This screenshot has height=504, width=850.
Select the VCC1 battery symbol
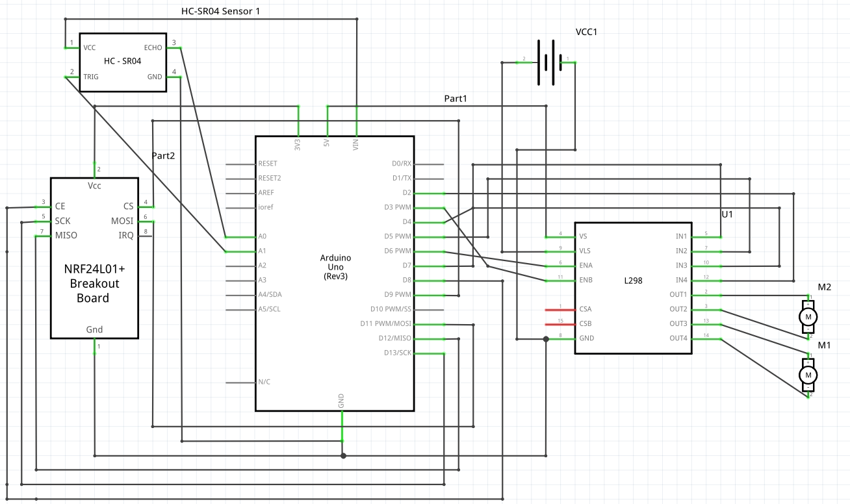click(x=546, y=62)
